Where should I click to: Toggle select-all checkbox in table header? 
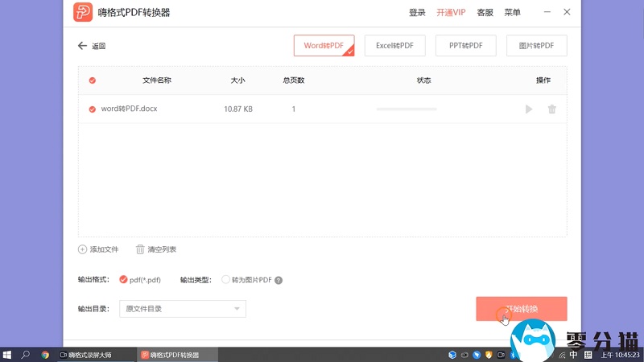[93, 80]
